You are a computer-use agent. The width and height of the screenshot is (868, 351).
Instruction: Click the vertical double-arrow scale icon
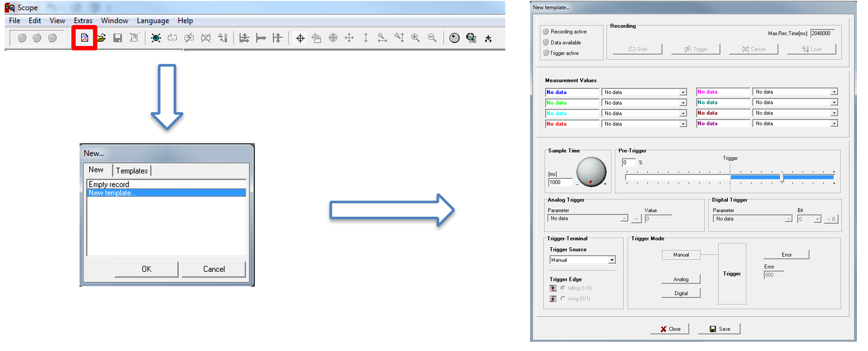pos(366,38)
